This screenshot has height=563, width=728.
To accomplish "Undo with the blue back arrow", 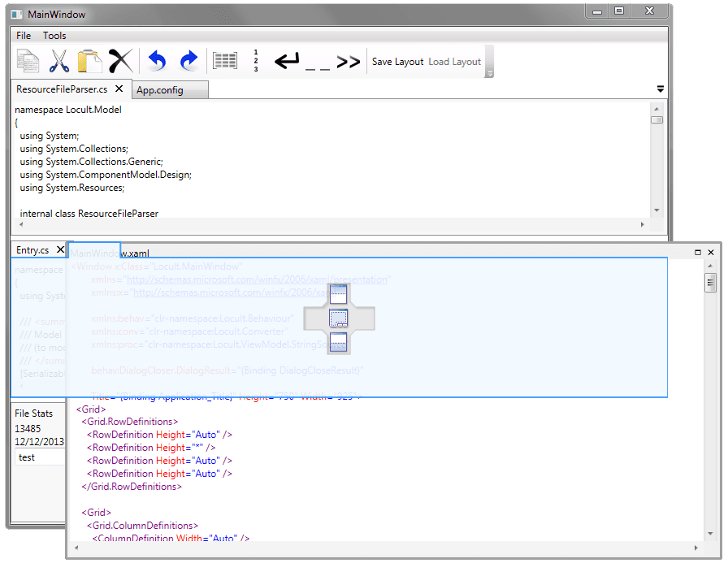I will [x=157, y=62].
